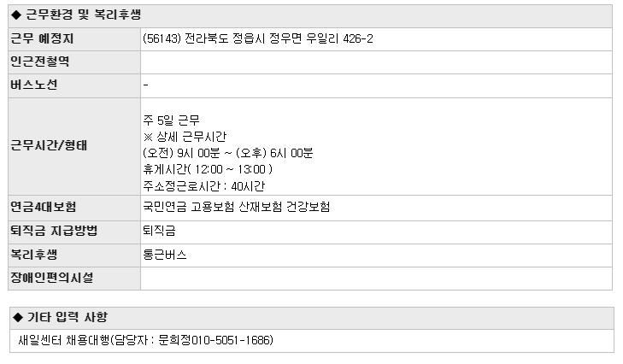623x364 pixels.
Task: Select the 국민연금 고용보험 산재보험 건강보험 text
Action: click(x=237, y=207)
